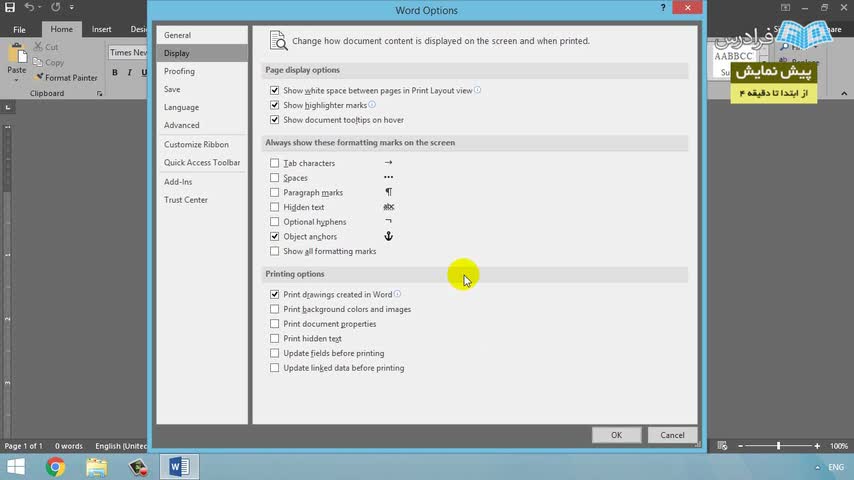Click the Help question mark in dialog
Viewport: 854px width, 480px height.
click(x=663, y=8)
